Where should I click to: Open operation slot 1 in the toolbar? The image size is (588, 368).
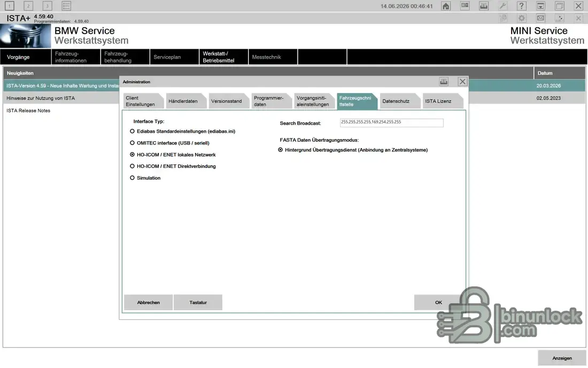click(x=10, y=6)
